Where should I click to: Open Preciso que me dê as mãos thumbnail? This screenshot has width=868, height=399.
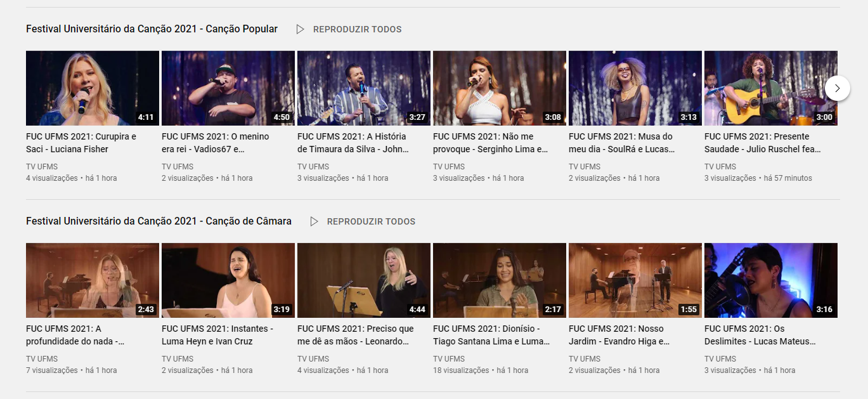click(363, 280)
